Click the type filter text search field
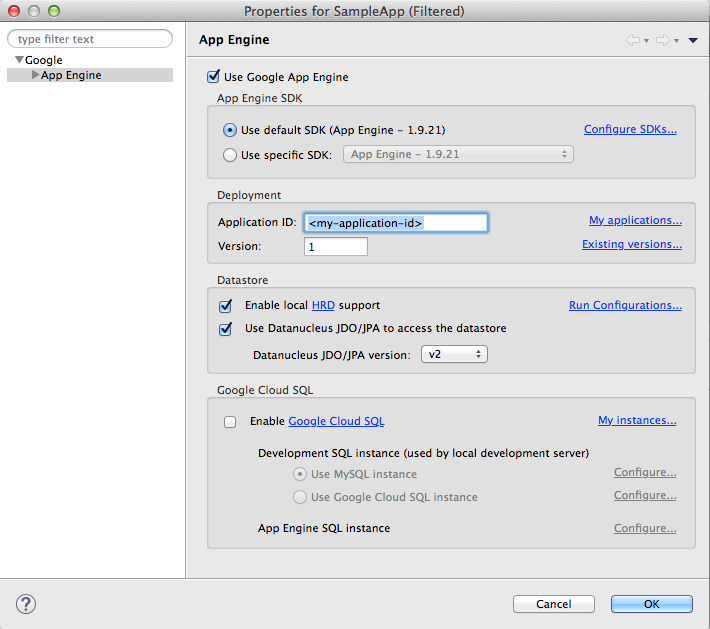The width and height of the screenshot is (710, 629). click(90, 39)
